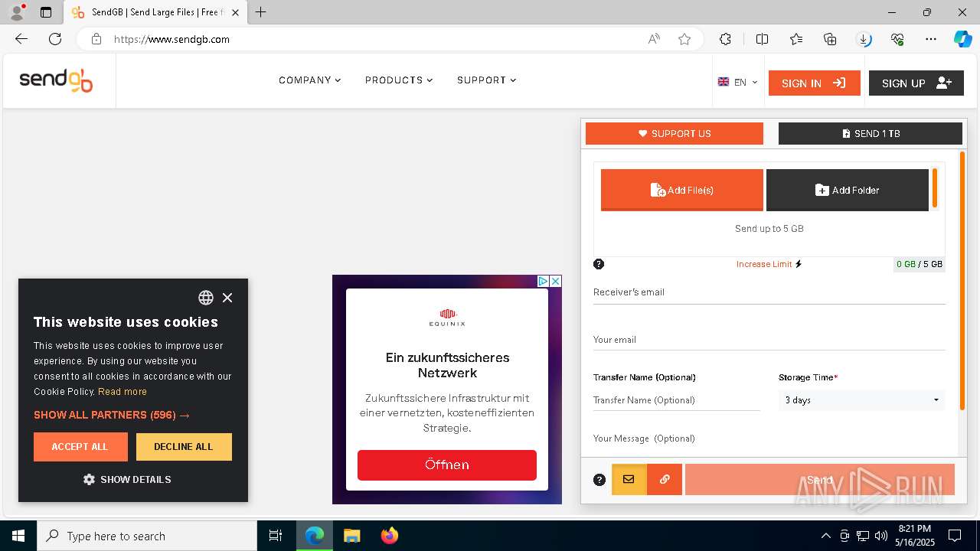Decline all cookies
The height and width of the screenshot is (551, 980).
[184, 447]
